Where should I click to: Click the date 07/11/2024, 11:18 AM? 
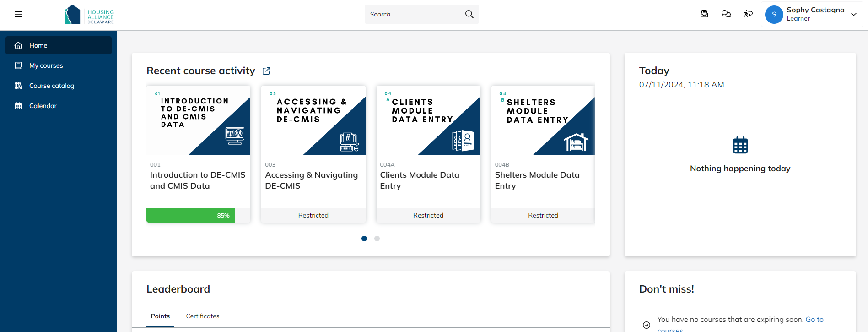point(682,85)
